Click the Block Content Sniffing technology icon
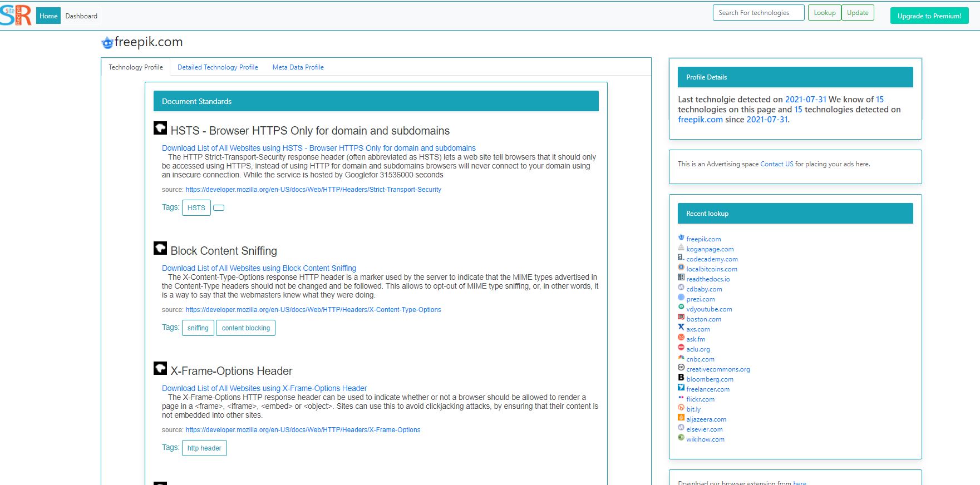 [x=160, y=248]
